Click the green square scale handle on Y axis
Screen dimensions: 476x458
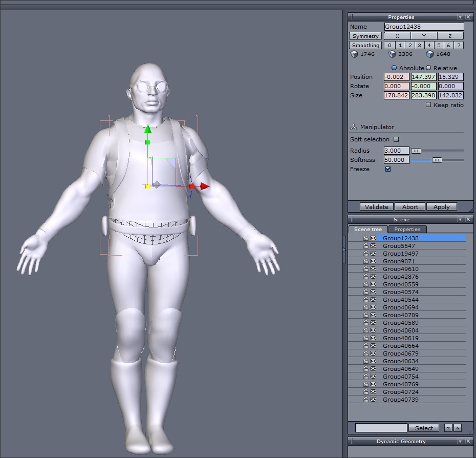point(148,142)
